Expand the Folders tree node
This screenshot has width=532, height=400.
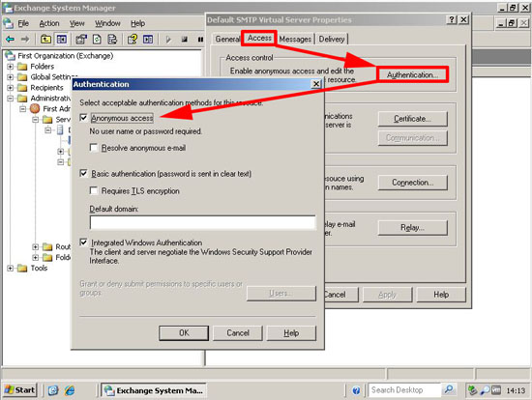click(11, 67)
